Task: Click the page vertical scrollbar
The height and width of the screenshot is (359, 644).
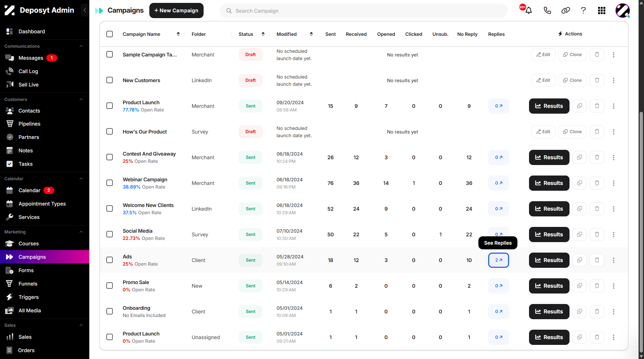Action: (x=641, y=232)
